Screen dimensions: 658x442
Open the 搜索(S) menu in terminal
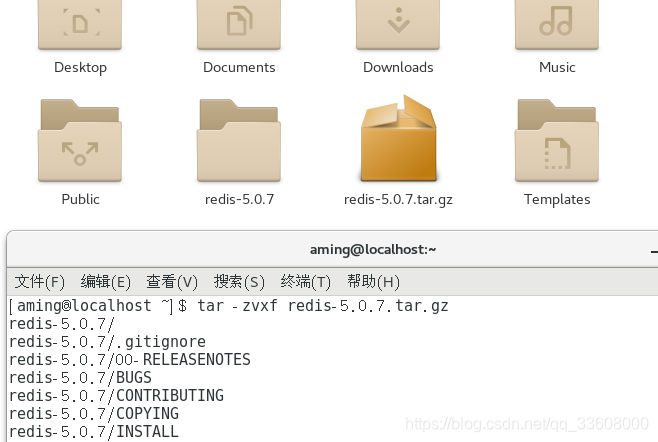(239, 282)
